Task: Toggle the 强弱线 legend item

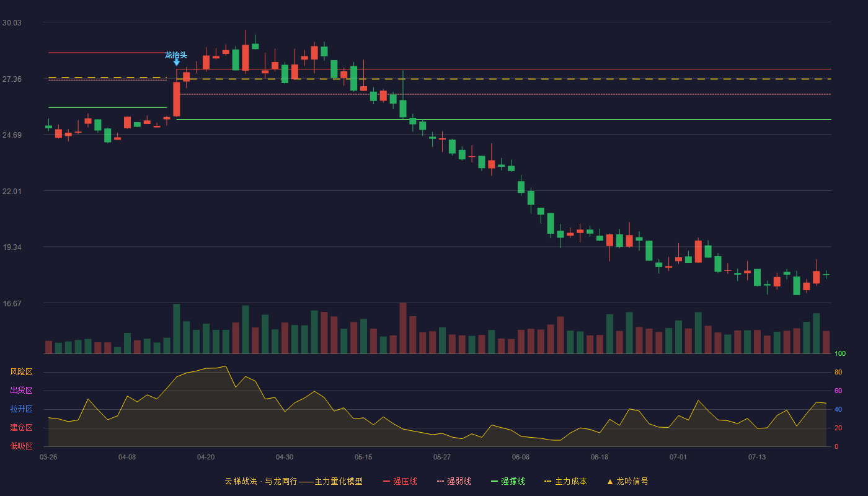Action: (454, 481)
